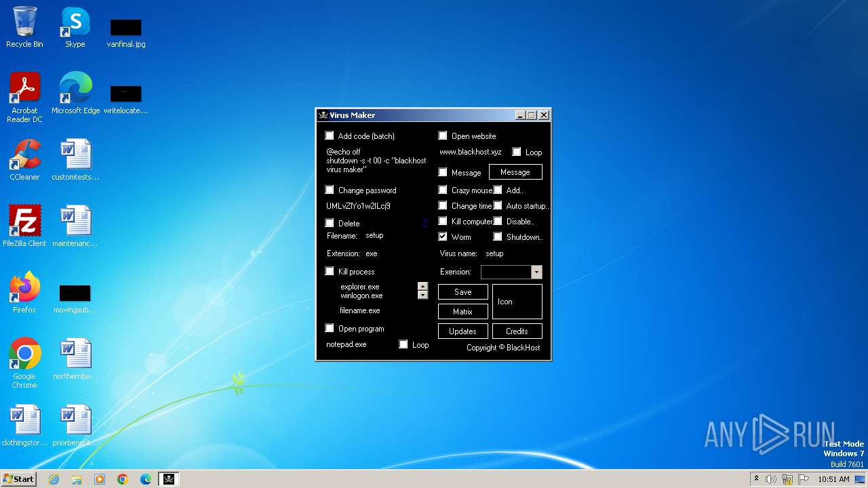Tick the Message checkbox
868x488 pixels.
coord(443,172)
